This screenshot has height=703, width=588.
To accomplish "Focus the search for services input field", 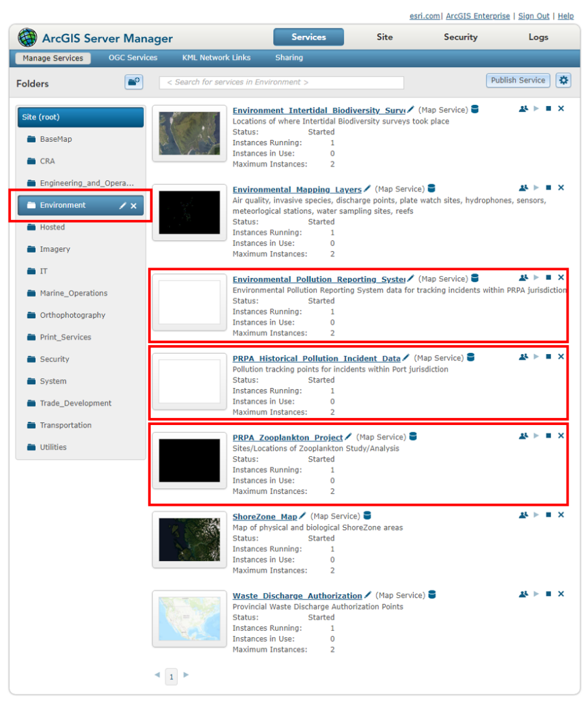I will click(282, 83).
